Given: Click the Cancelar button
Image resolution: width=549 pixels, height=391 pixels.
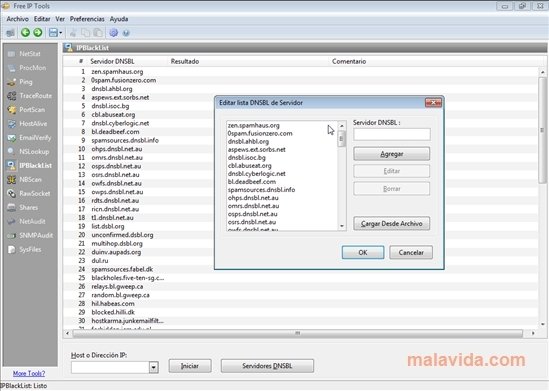Looking at the screenshot, I should point(411,252).
